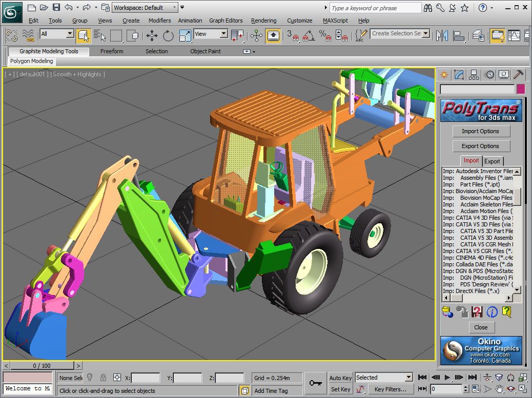Open the Modifiers menu
The width and height of the screenshot is (532, 398).
point(160,20)
